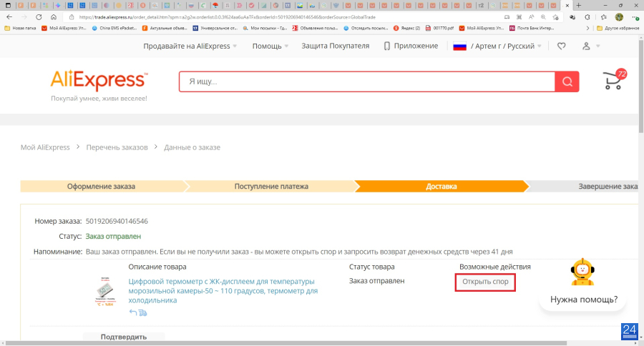
Task: Select the Поступление платежа step
Action: coord(271,187)
